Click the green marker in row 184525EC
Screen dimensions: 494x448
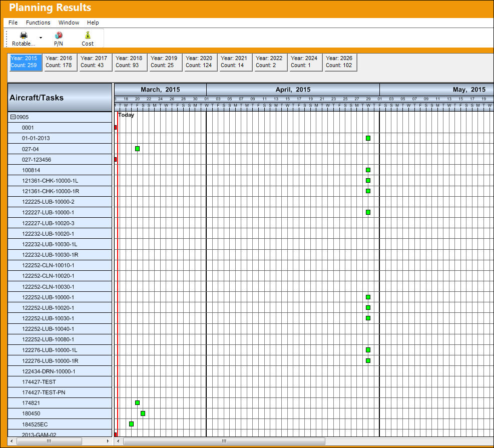[131, 424]
